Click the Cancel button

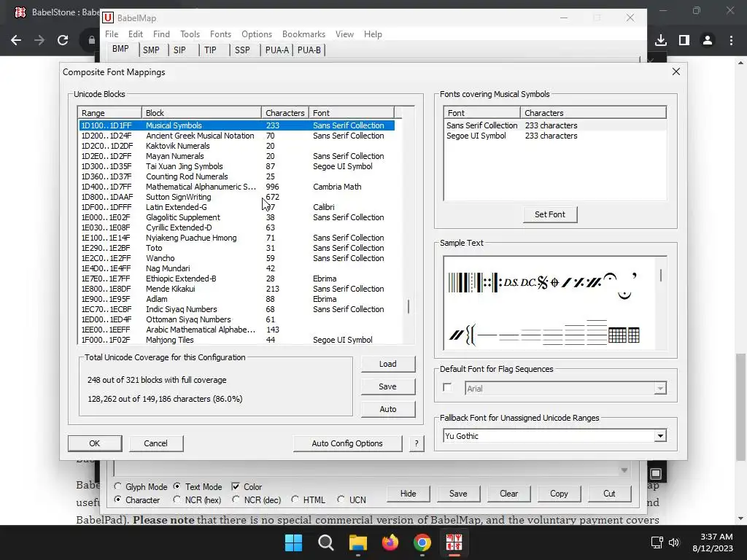point(156,443)
